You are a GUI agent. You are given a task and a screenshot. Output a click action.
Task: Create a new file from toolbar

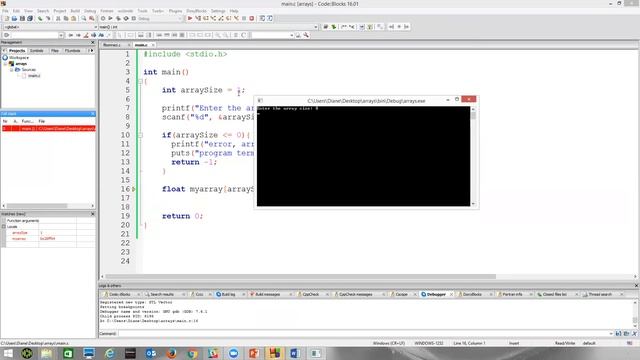pos(7,18)
